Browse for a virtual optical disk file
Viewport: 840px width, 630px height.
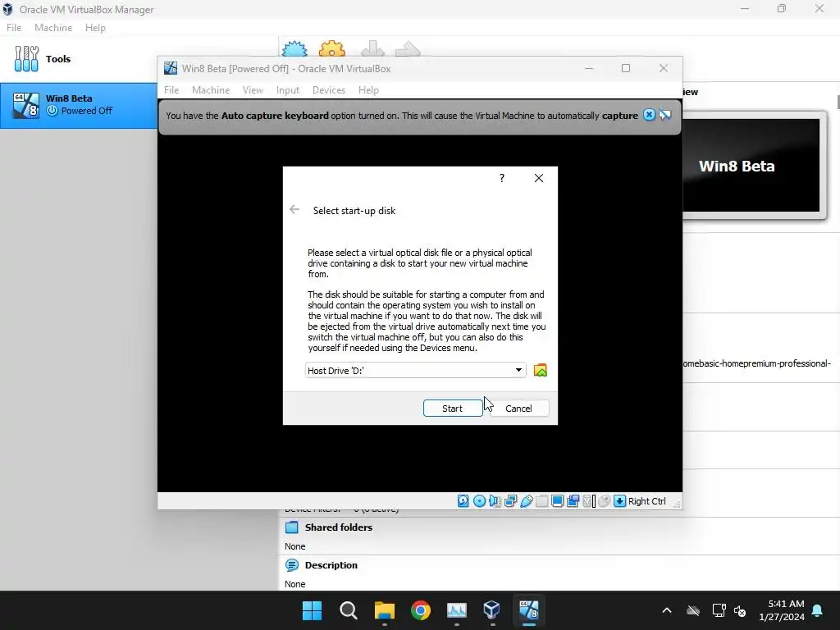tap(540, 370)
